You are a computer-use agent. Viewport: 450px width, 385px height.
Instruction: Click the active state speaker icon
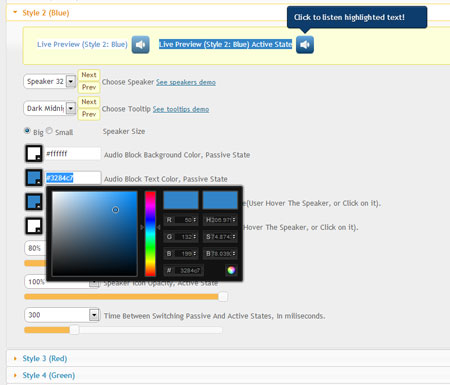pyautogui.click(x=305, y=45)
